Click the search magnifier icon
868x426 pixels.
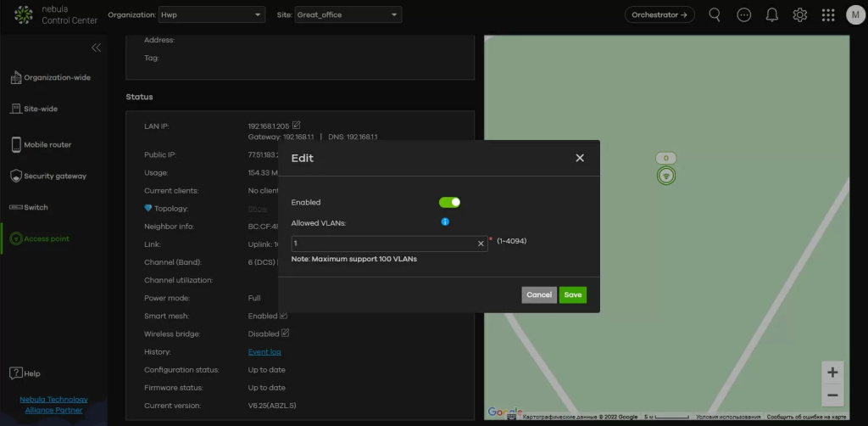click(715, 15)
